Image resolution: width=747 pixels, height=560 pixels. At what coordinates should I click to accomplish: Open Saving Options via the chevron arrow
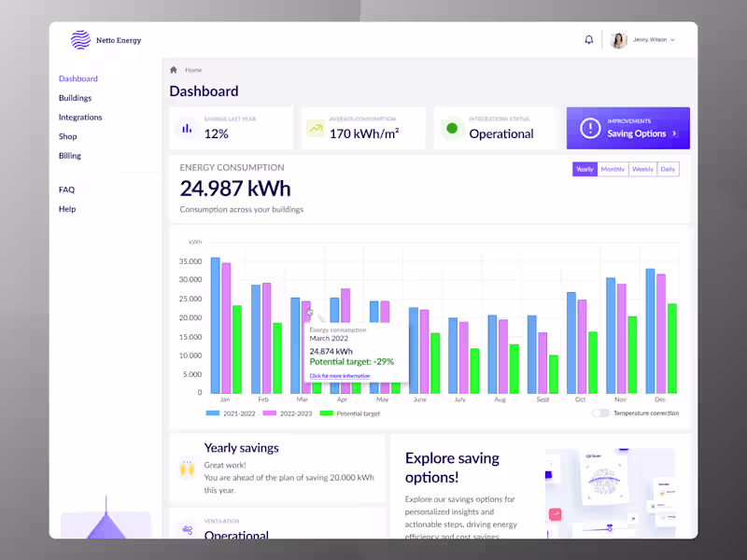click(x=674, y=133)
